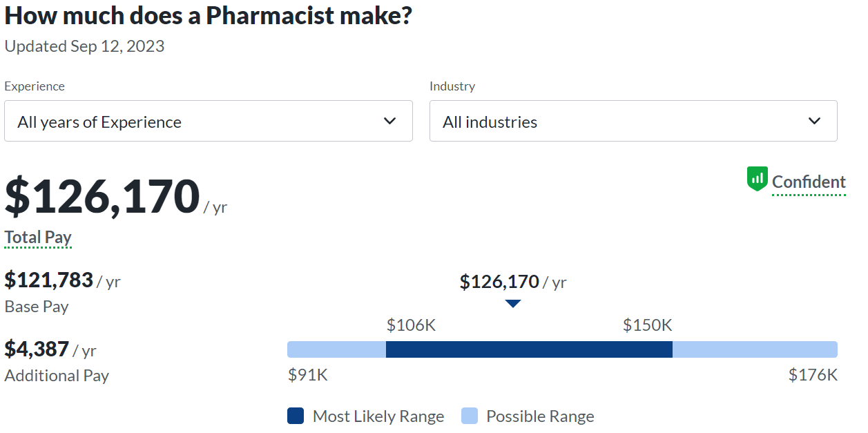This screenshot has width=868, height=433.
Task: Click the chevron in the Experience dropdown
Action: (389, 122)
